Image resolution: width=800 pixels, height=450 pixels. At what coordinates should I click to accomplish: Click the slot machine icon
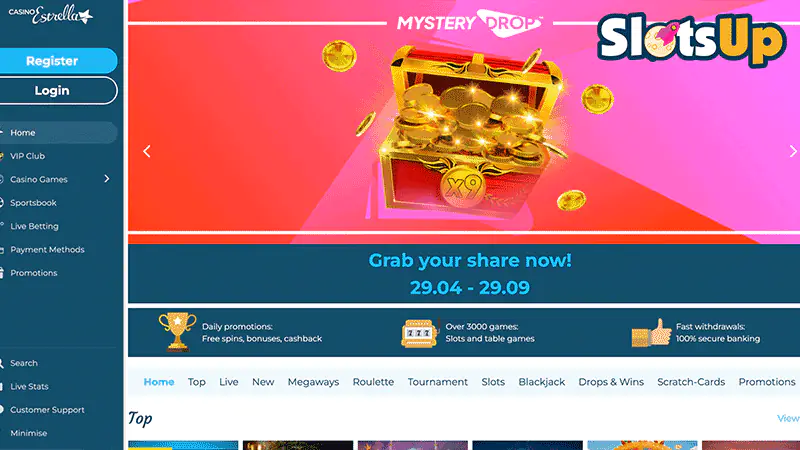(419, 333)
